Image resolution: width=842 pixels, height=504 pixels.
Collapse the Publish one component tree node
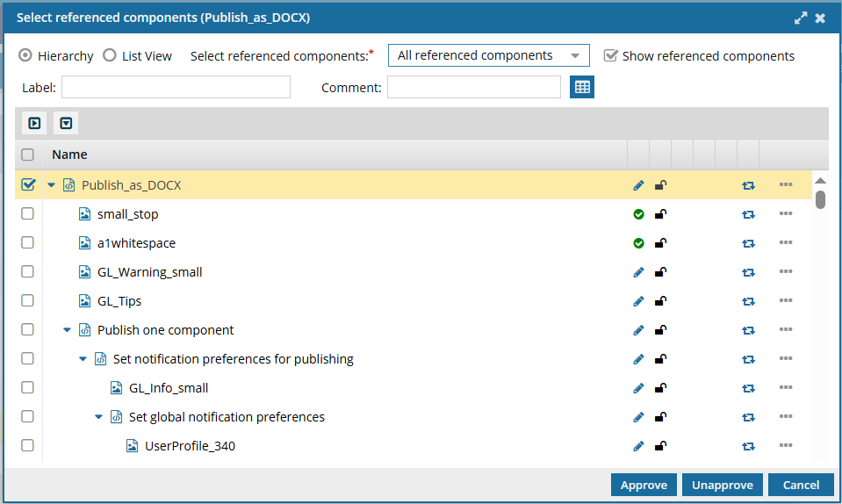[67, 330]
